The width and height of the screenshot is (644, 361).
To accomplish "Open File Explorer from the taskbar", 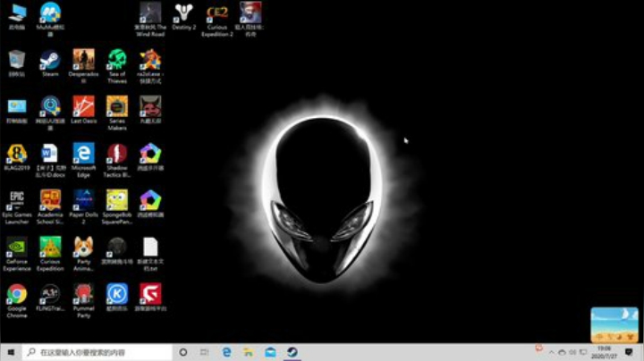I will tap(249, 352).
